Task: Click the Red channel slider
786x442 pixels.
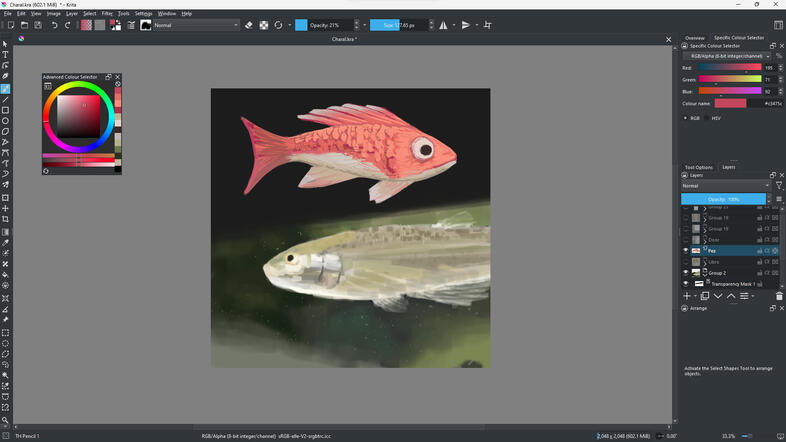Action: pos(730,68)
